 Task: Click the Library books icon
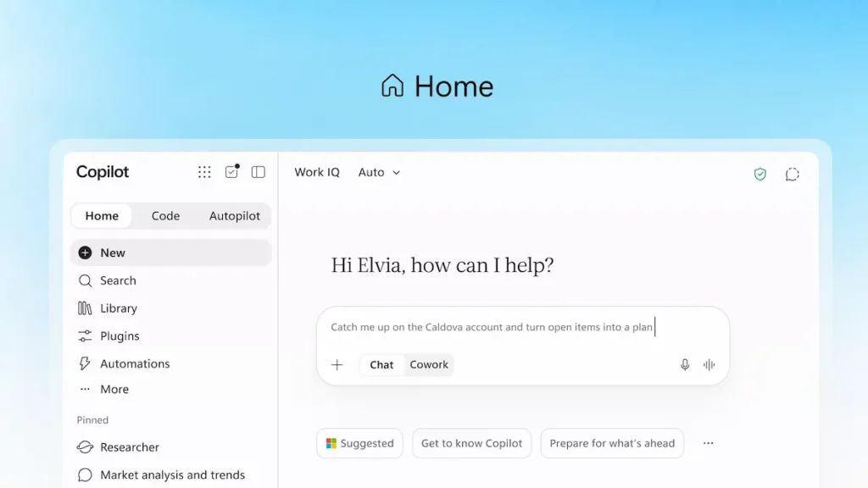click(85, 308)
